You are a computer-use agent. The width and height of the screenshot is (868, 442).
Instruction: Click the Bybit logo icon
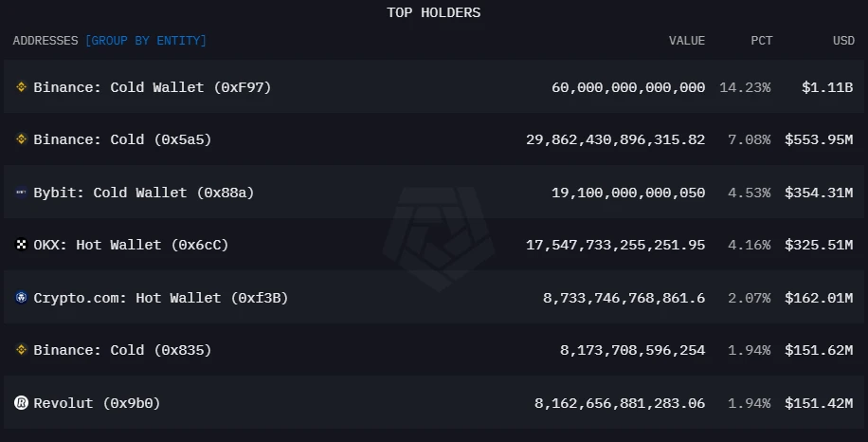click(x=21, y=193)
